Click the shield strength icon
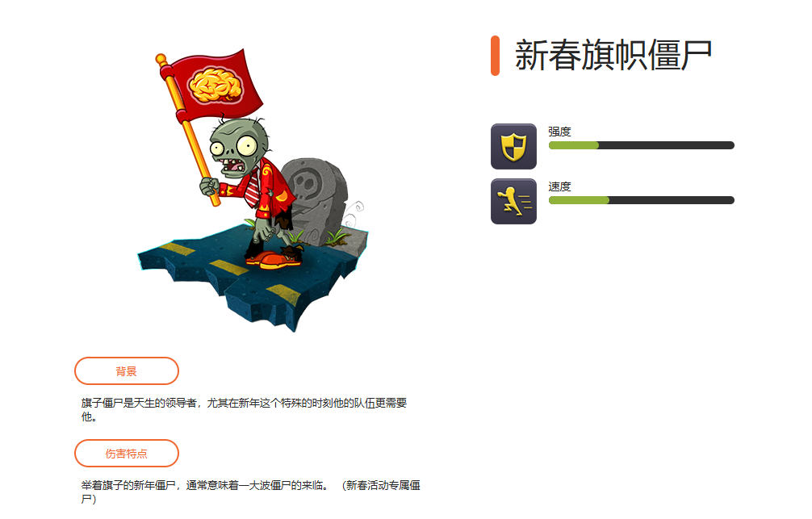The image size is (812, 519). 513,147
